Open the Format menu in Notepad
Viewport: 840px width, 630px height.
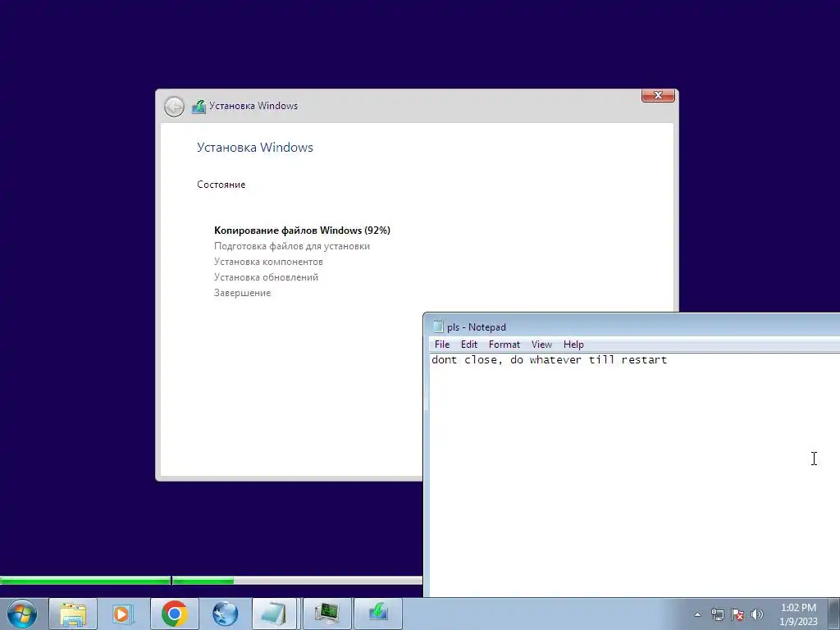(504, 345)
